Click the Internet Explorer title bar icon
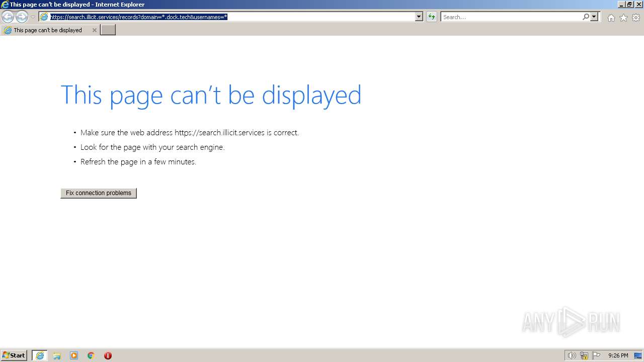Image resolution: width=644 pixels, height=362 pixels. [x=5, y=5]
